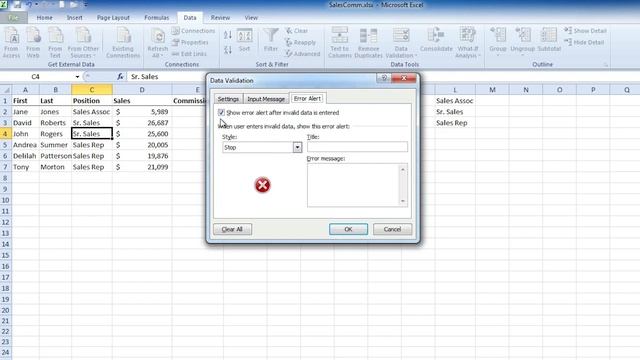Click the Group outline icon
The height and width of the screenshot is (360, 640).
pyautogui.click(x=498, y=42)
